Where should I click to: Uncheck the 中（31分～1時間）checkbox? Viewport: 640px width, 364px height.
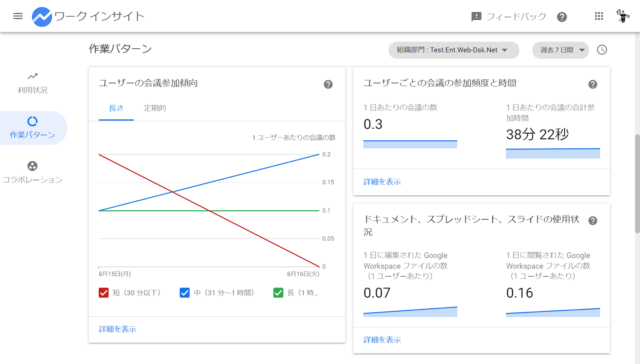[184, 293]
